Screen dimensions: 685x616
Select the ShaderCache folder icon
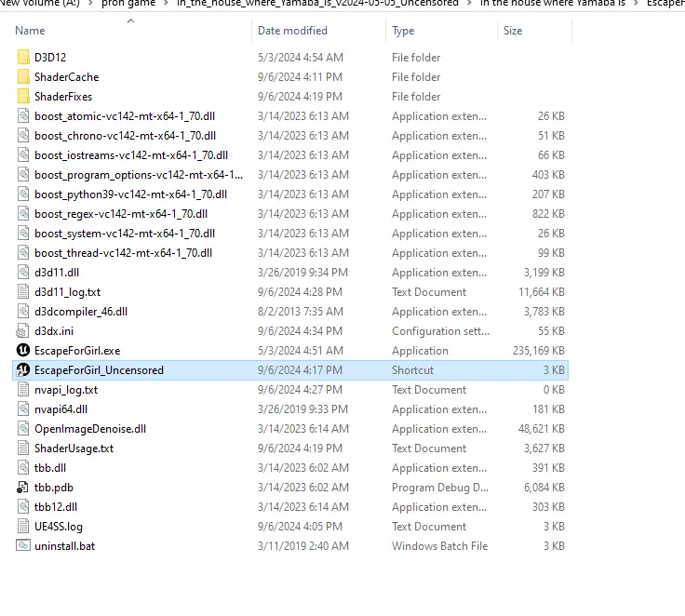23,77
